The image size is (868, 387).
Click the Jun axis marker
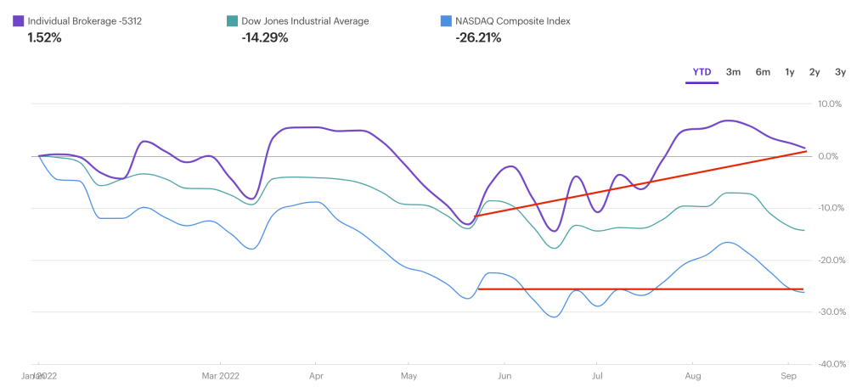[504, 374]
